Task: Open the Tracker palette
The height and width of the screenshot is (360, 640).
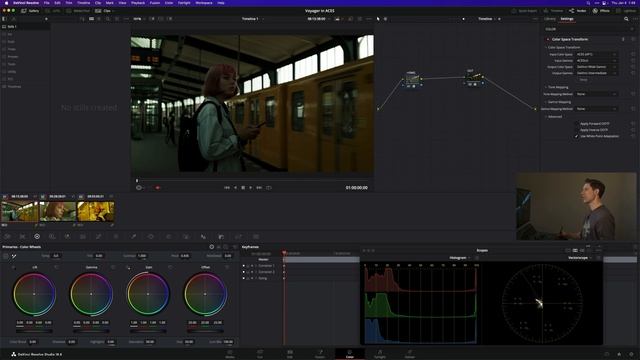Action: (169, 237)
